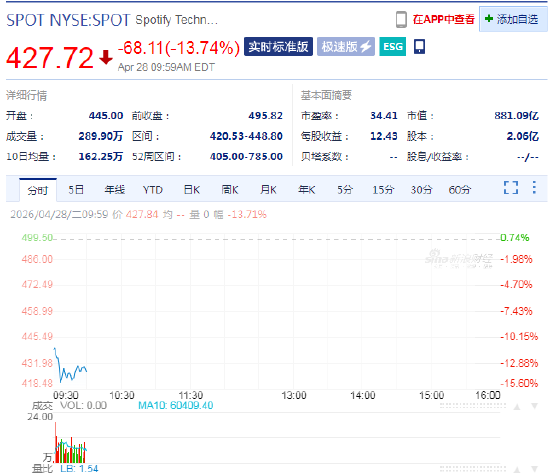Open the three-dot chart options menu
The image size is (550, 474).
534,187
